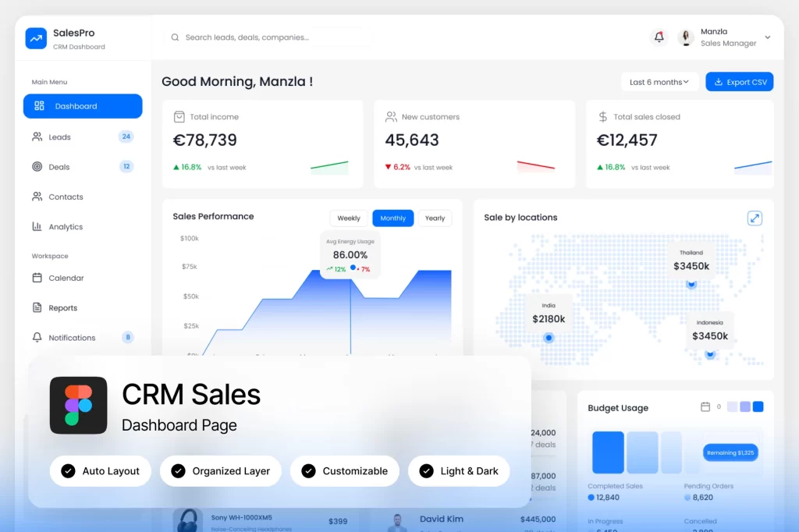Toggle the Light & Dark checkmark
This screenshot has width=799, height=532.
coord(426,471)
